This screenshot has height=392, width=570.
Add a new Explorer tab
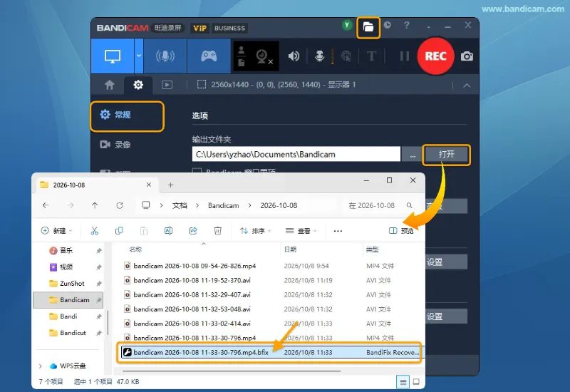(170, 185)
